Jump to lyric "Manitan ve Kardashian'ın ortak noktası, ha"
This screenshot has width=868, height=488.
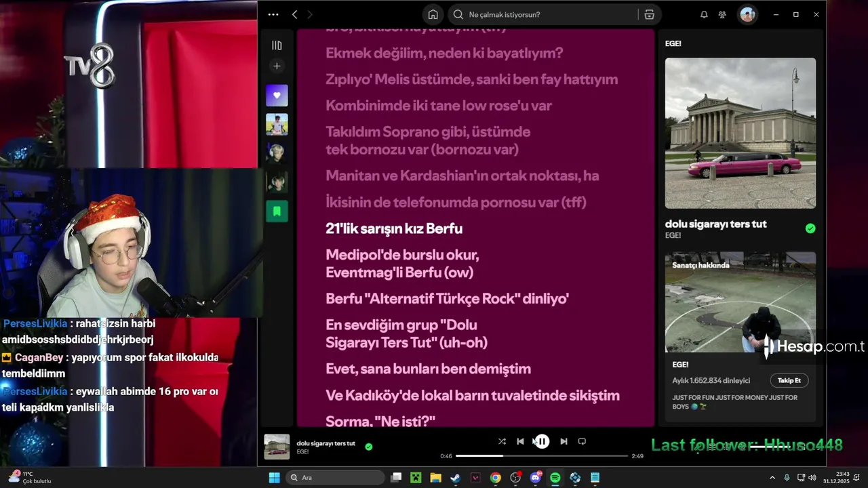click(462, 176)
